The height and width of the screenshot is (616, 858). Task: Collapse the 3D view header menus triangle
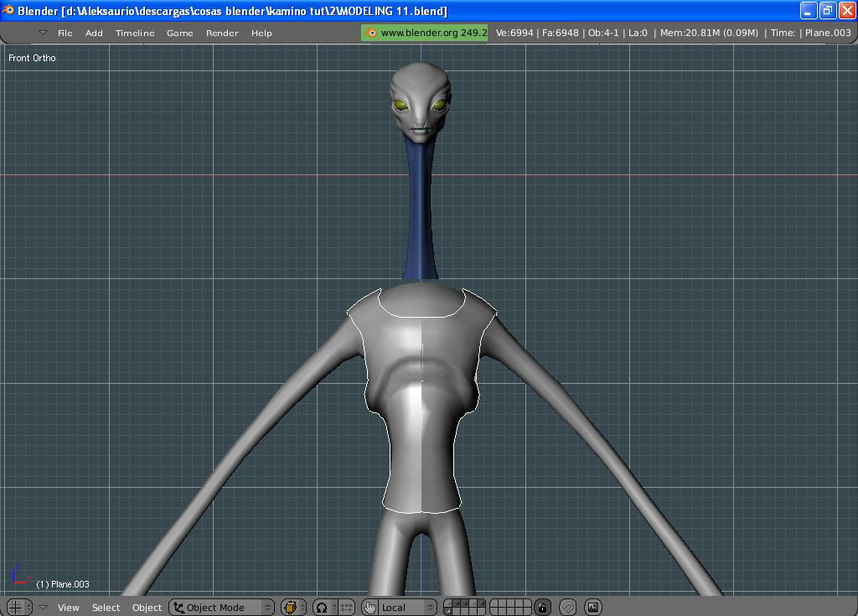(x=44, y=608)
